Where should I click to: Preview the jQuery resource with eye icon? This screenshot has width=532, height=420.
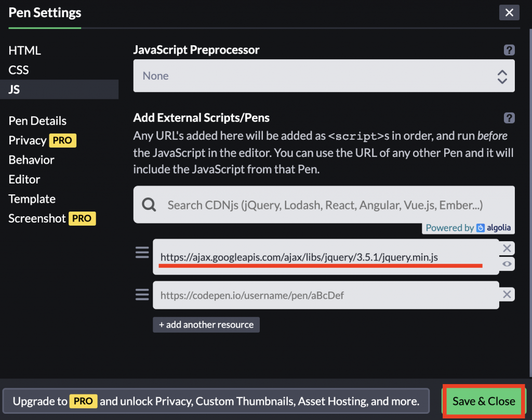507,264
